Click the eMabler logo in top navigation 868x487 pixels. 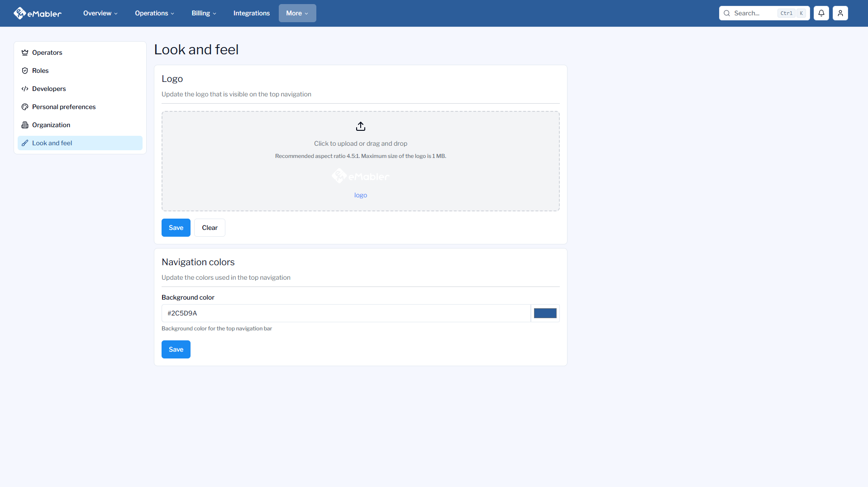pyautogui.click(x=38, y=13)
